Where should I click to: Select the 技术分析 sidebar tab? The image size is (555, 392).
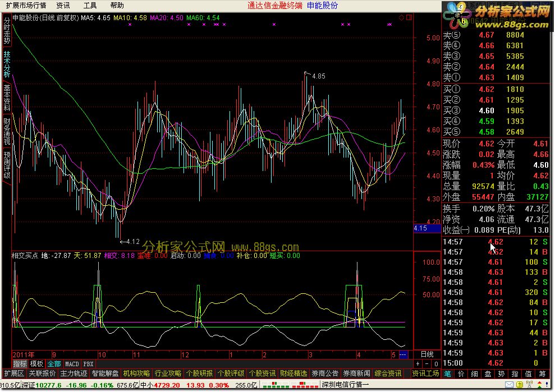pos(7,64)
